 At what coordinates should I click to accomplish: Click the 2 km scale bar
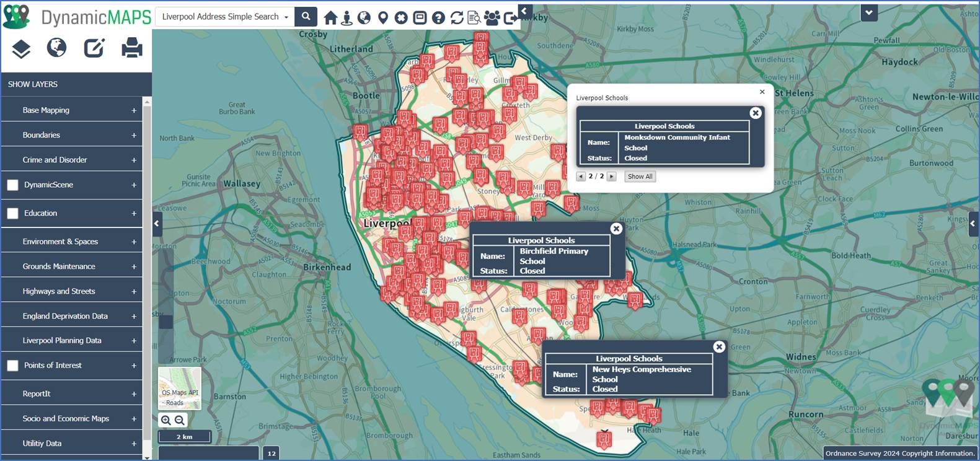pos(185,437)
